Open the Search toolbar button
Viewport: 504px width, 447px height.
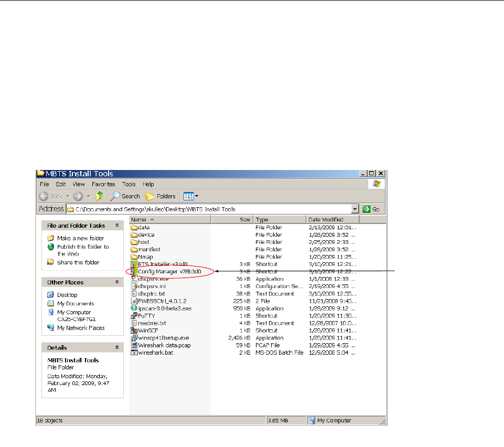point(125,196)
